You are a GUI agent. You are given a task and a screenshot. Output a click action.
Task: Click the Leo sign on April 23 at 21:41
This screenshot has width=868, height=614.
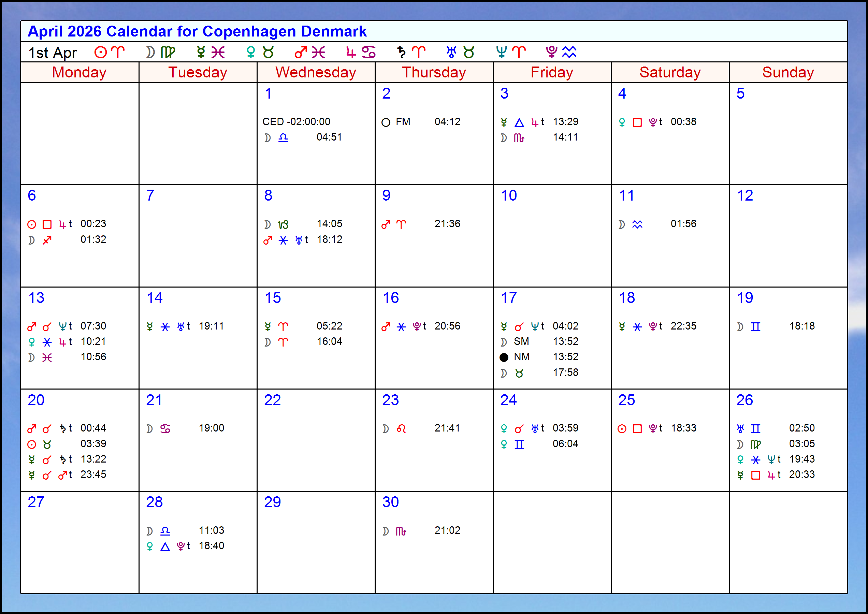click(x=401, y=429)
